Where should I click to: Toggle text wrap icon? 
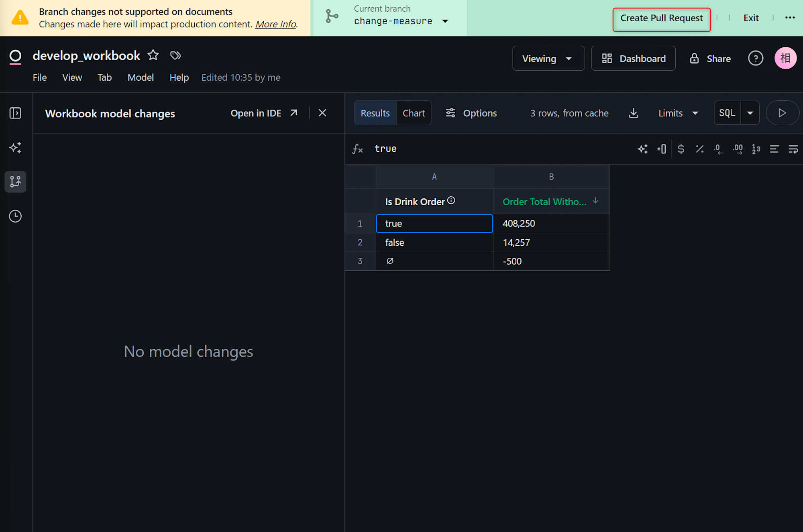click(793, 149)
